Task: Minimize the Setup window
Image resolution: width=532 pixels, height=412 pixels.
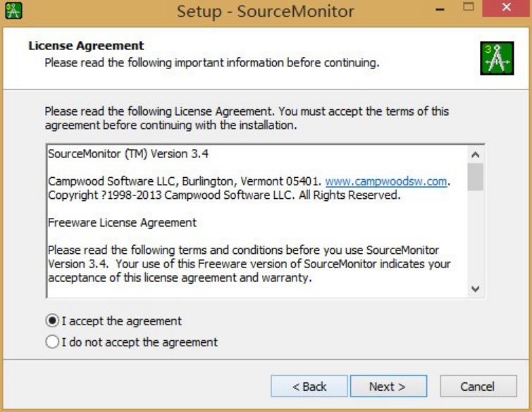Action: (x=440, y=11)
